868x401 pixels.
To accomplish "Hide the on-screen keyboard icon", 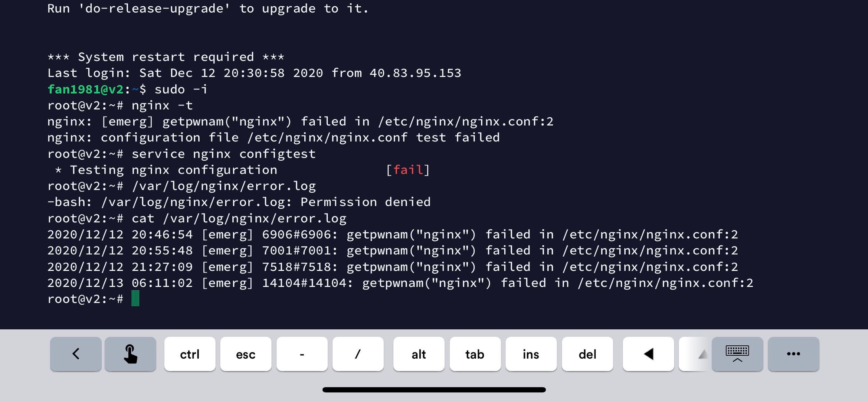I will (737, 354).
